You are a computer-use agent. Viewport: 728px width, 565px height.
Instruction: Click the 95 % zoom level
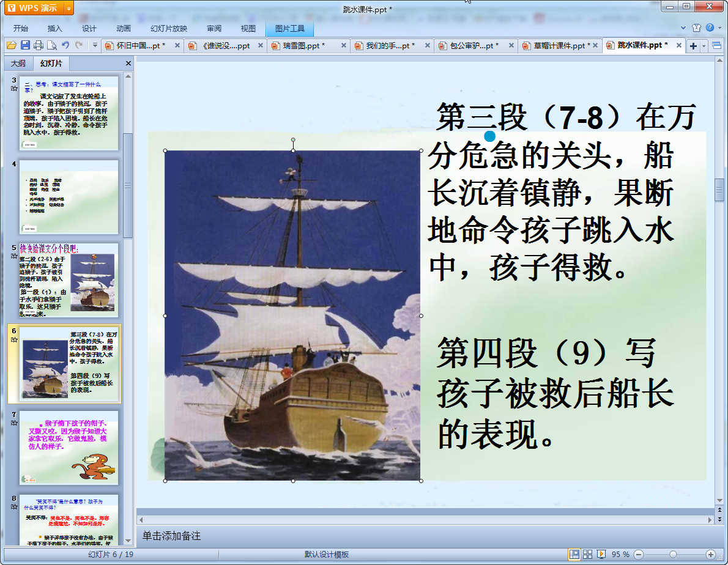point(620,555)
